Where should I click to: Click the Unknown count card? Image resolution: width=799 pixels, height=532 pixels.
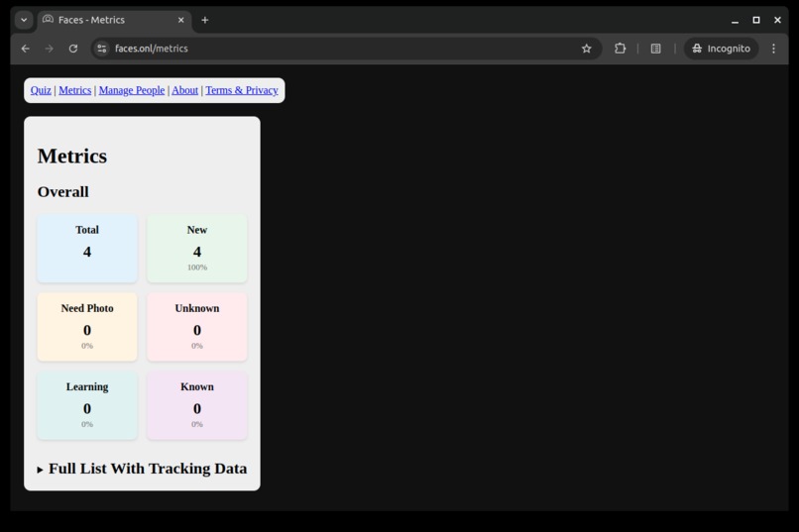coord(197,327)
